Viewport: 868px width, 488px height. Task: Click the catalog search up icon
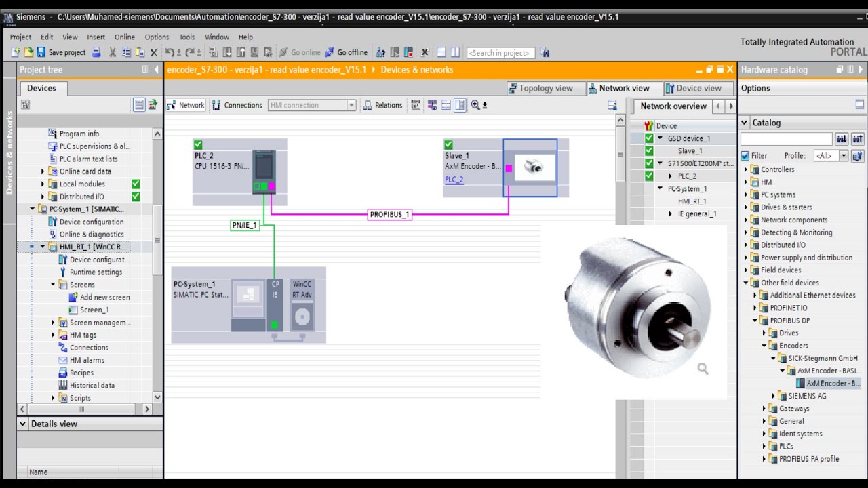(x=857, y=139)
